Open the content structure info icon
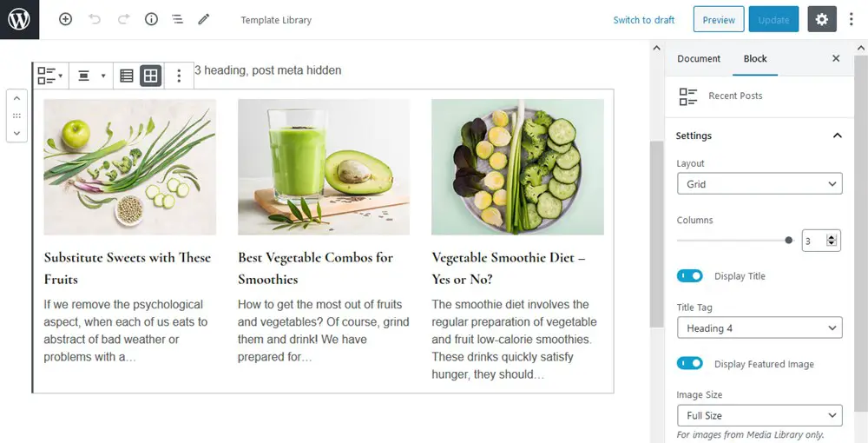The height and width of the screenshot is (443, 868). coord(151,19)
